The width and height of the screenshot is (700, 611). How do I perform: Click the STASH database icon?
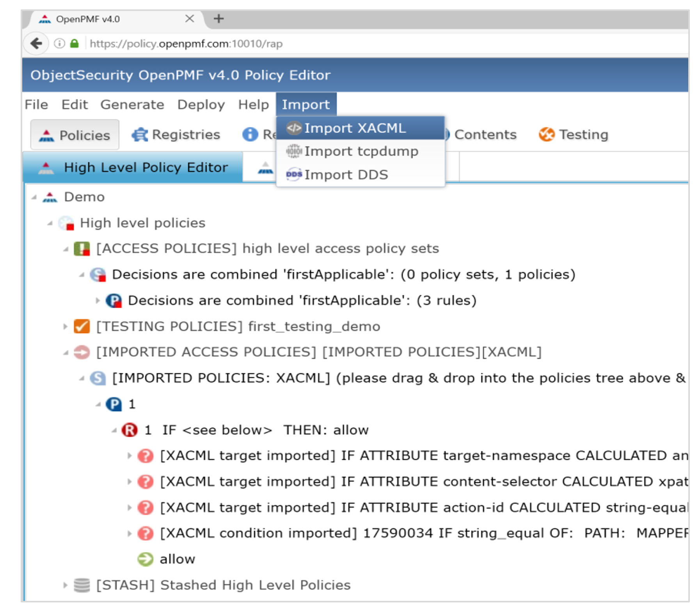coord(82,585)
